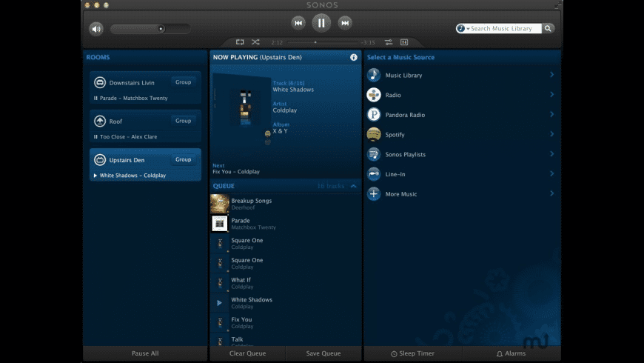Click the Save Queue button
Viewport: 644px width, 363px height.
coord(323,353)
